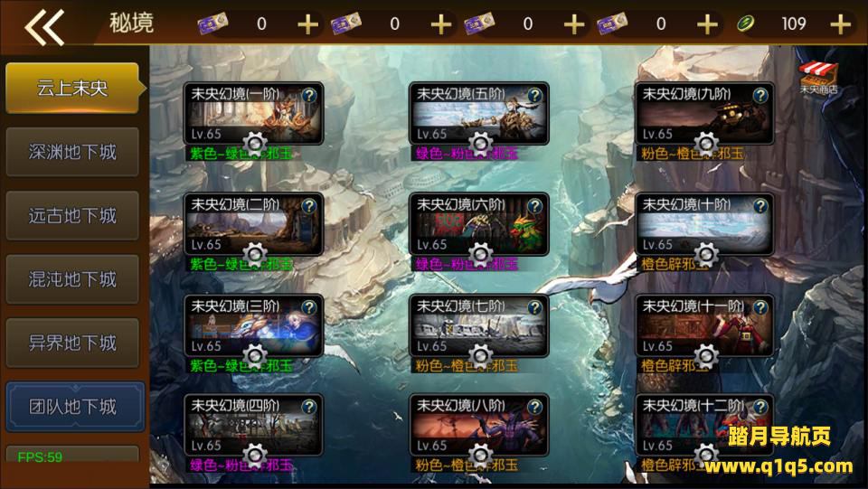Image resolution: width=868 pixels, height=489 pixels.
Task: Show help for 未央幻境(九阶)
Action: point(760,95)
